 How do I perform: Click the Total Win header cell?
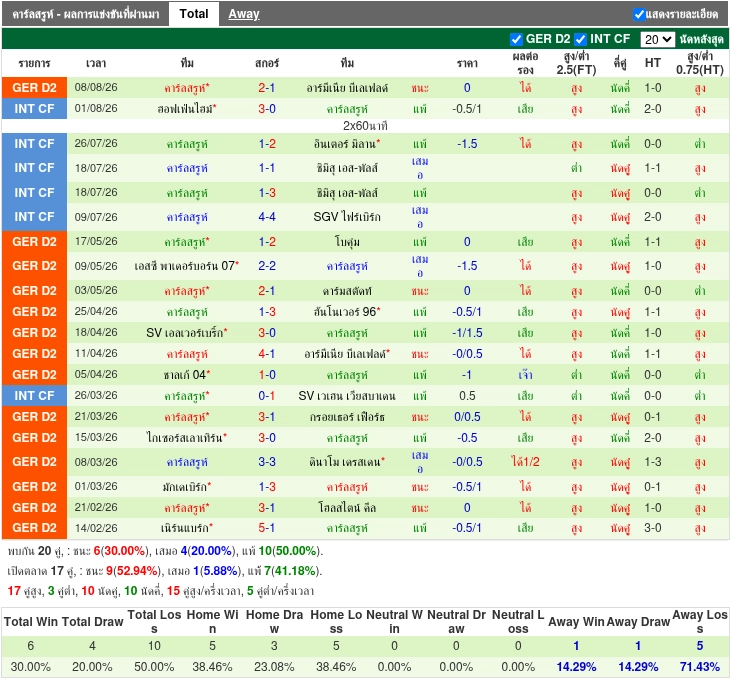pyautogui.click(x=31, y=621)
